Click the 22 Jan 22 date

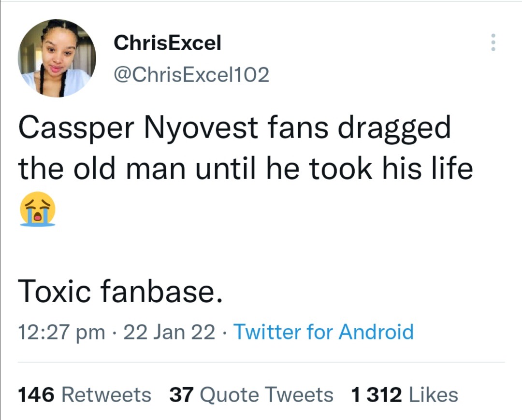click(169, 332)
